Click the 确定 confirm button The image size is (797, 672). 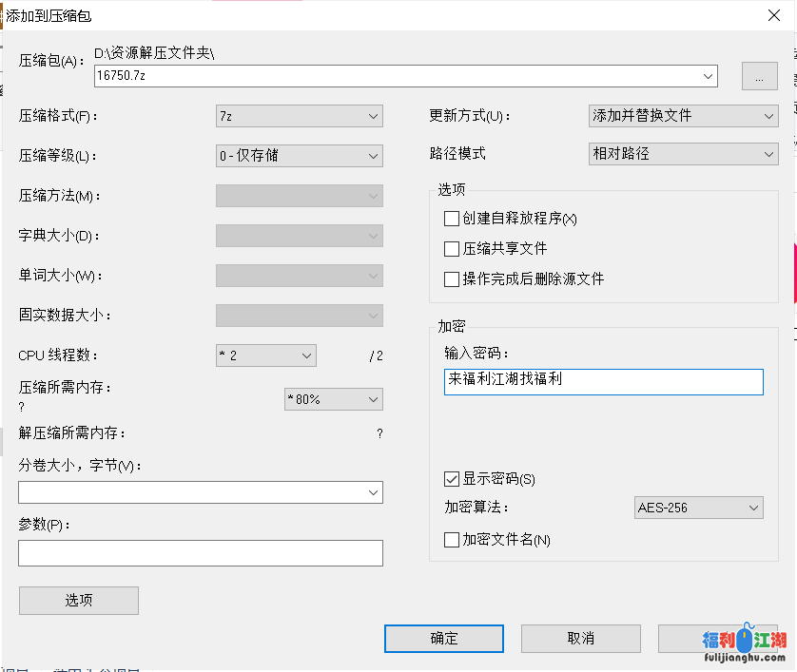pos(443,638)
